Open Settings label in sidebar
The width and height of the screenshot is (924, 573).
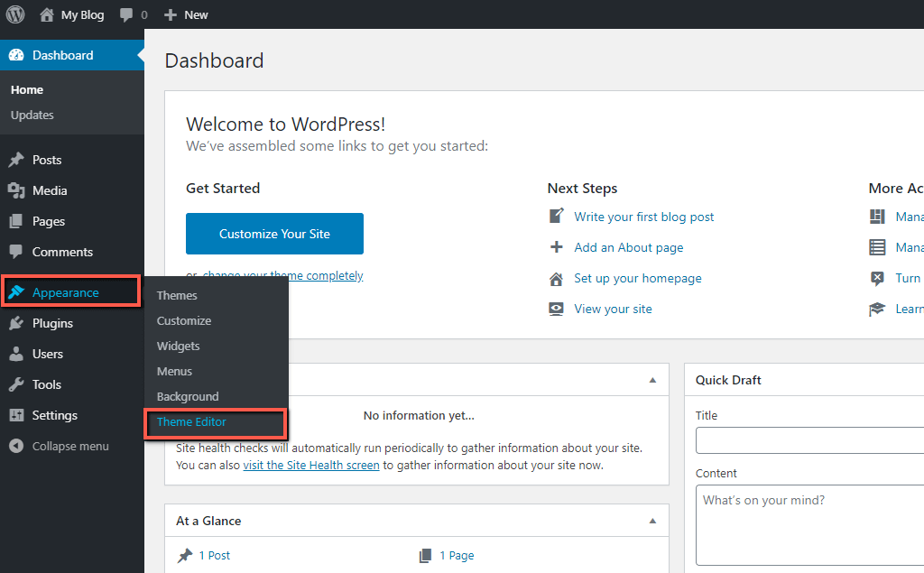(55, 415)
